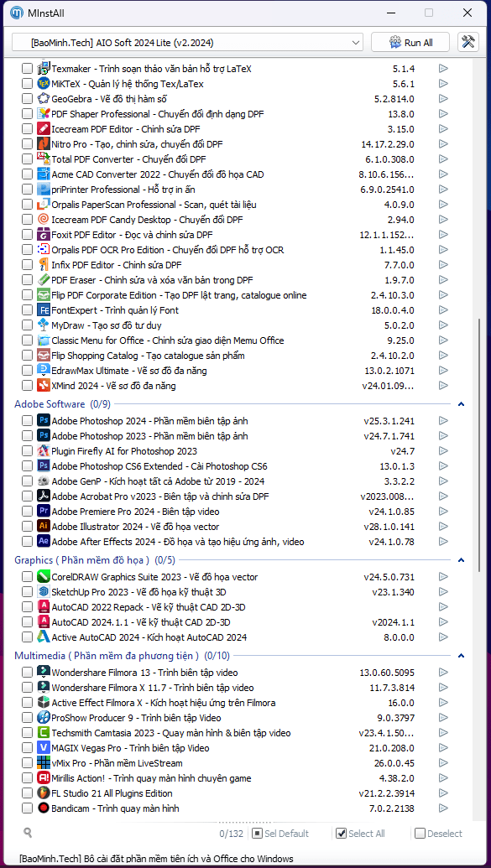Image resolution: width=491 pixels, height=868 pixels.
Task: Select the Active AutoCAD 2024 row text
Action: tap(149, 637)
